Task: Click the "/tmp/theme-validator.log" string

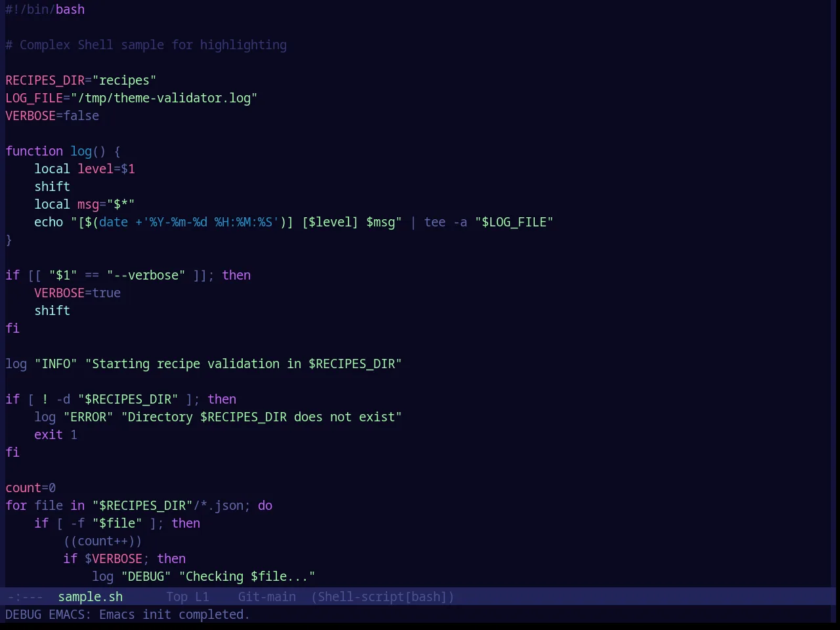Action: coord(164,98)
